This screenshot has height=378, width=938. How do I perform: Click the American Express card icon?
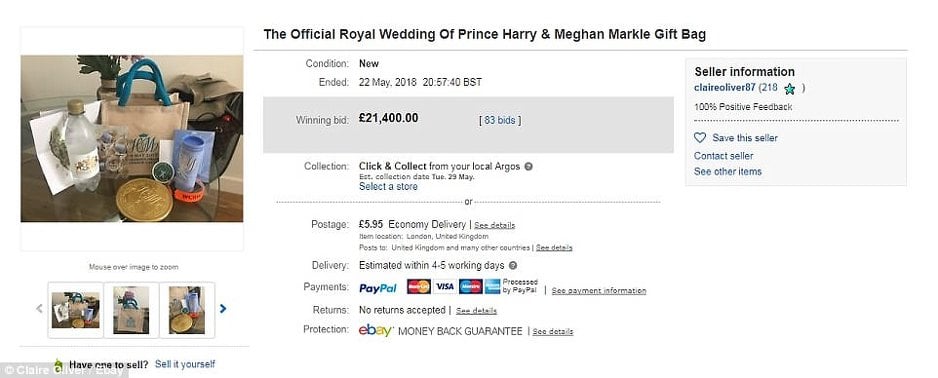[492, 286]
